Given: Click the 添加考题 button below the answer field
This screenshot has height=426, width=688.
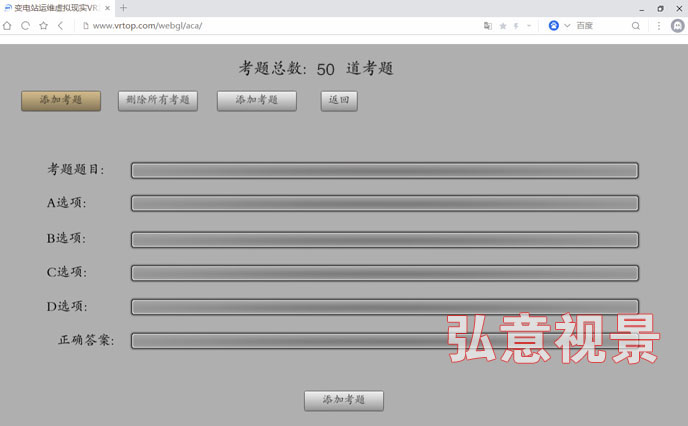Looking at the screenshot, I should click(344, 401).
